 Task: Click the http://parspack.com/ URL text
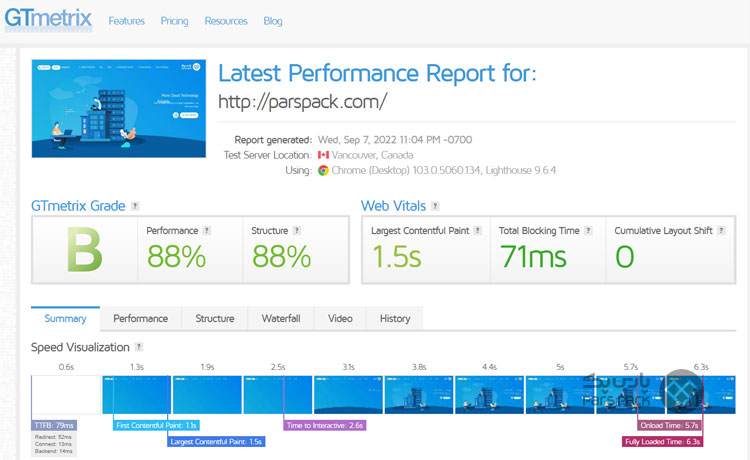(302, 101)
